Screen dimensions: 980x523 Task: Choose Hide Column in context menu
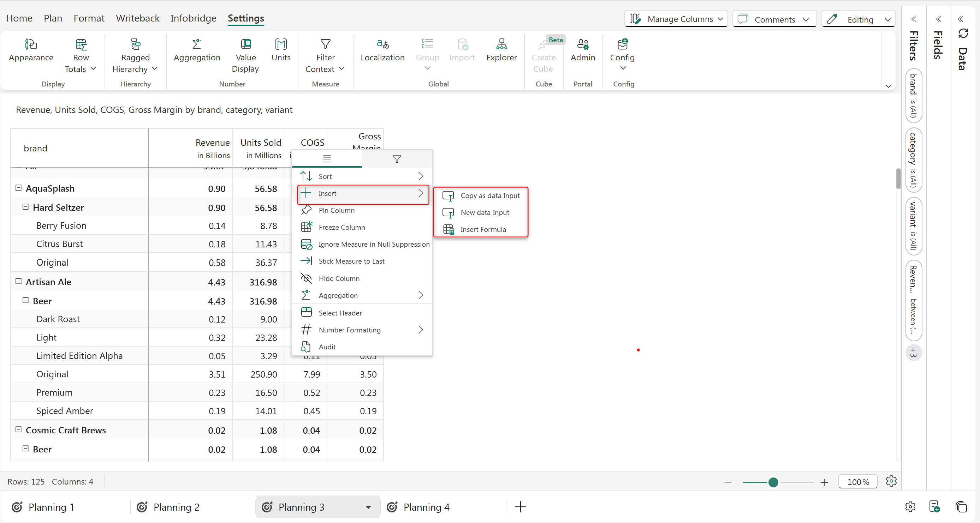pos(339,278)
